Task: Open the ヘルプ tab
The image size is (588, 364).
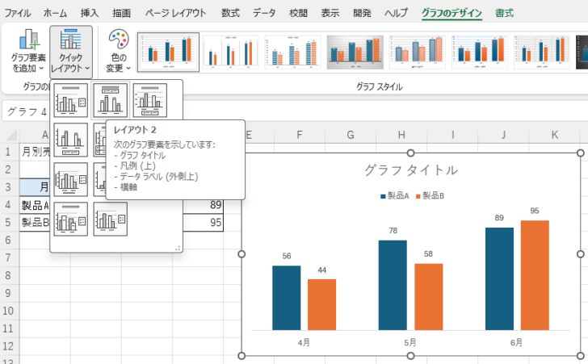Action: click(x=397, y=13)
